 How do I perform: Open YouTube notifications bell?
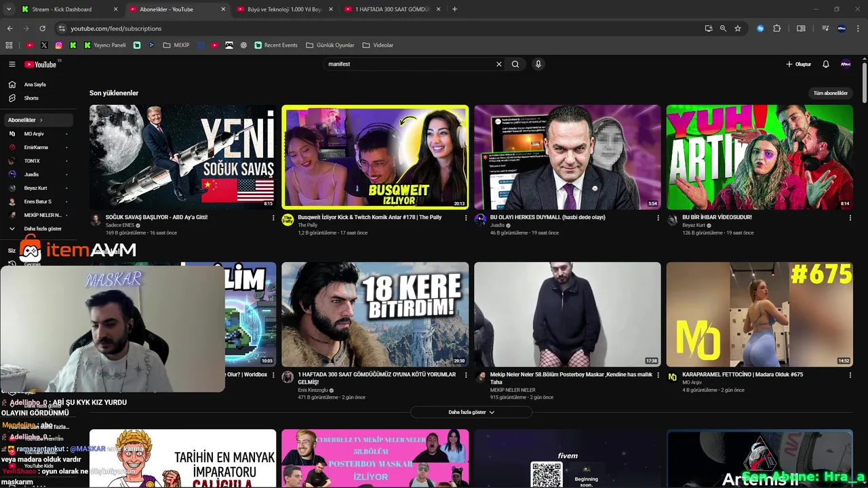pos(826,64)
